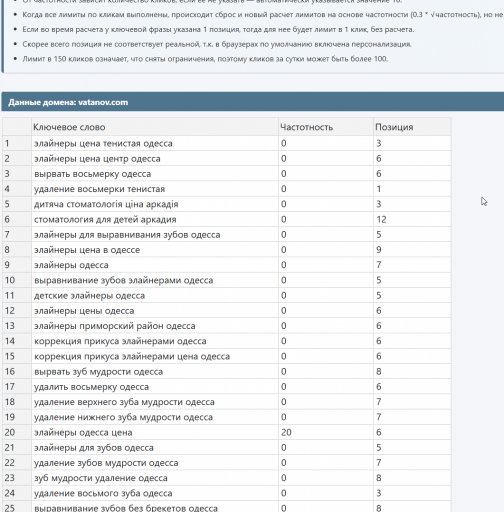Image resolution: width=504 pixels, height=512 pixels.
Task: Click row number 24 cell
Action: (x=17, y=493)
